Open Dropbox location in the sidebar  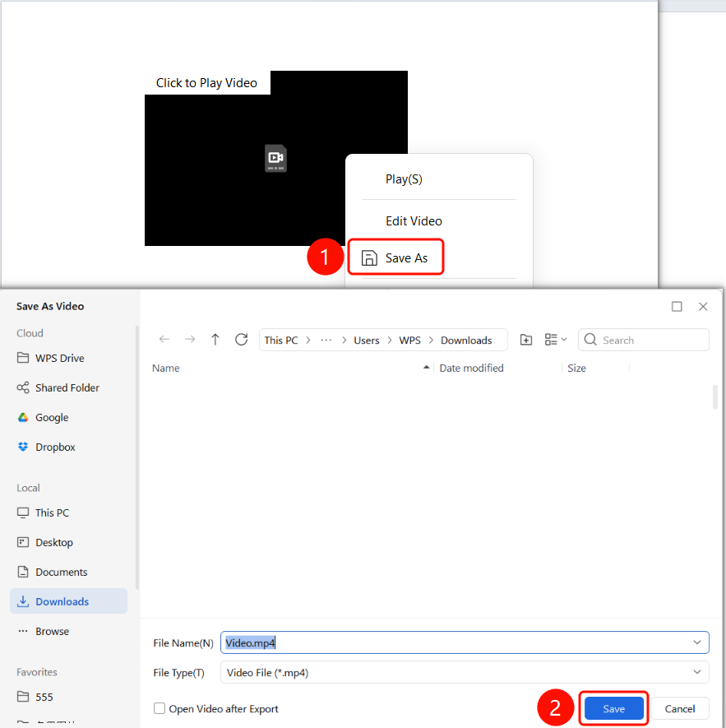pos(69,447)
